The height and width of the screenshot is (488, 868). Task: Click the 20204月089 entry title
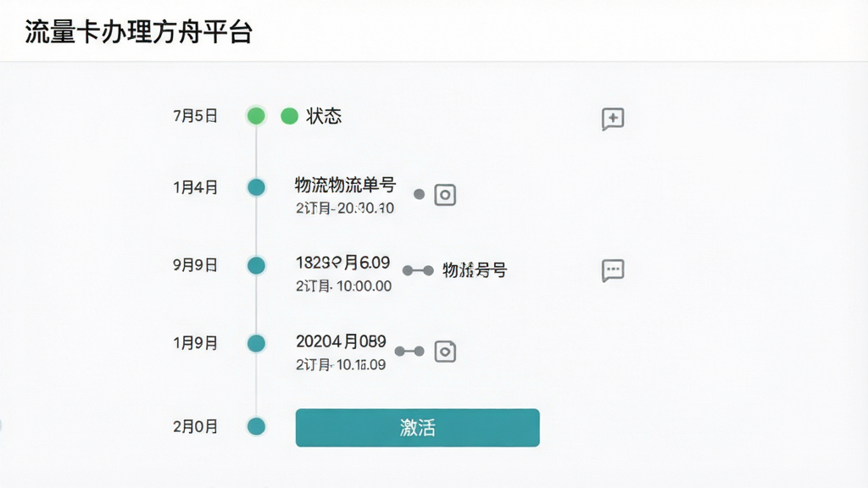(341, 341)
